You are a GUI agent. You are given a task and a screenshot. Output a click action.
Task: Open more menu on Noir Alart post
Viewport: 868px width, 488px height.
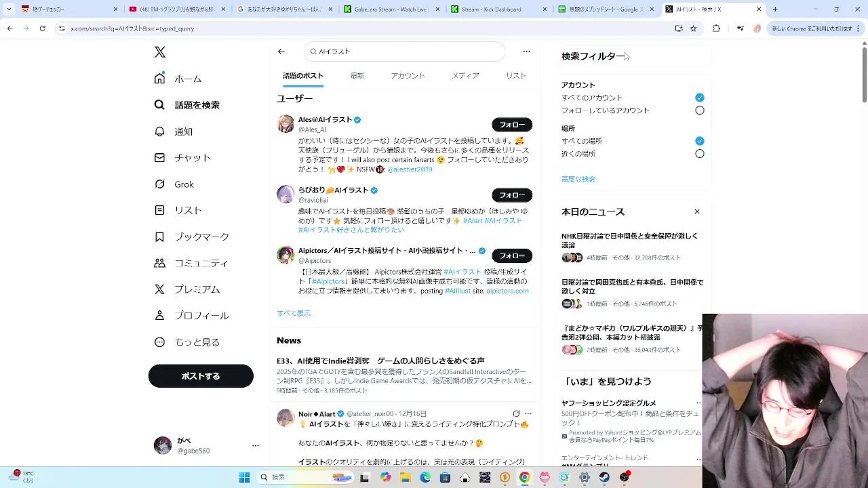(528, 413)
